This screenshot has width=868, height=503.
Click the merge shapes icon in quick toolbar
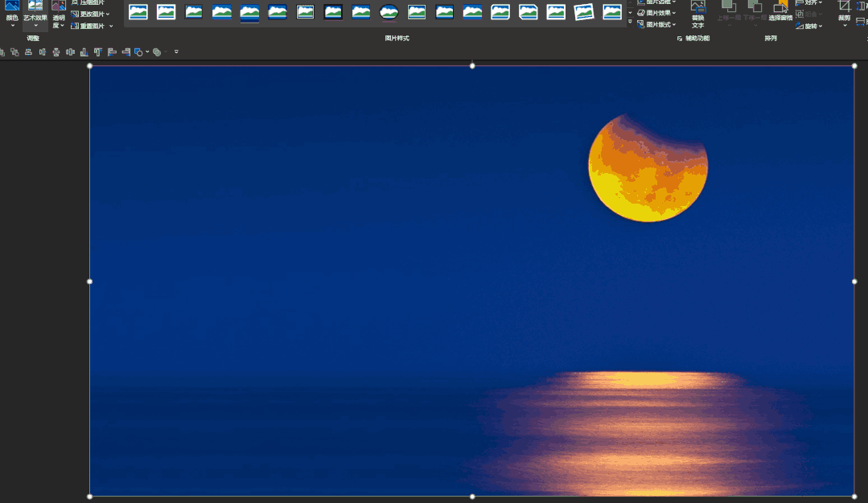click(x=157, y=52)
